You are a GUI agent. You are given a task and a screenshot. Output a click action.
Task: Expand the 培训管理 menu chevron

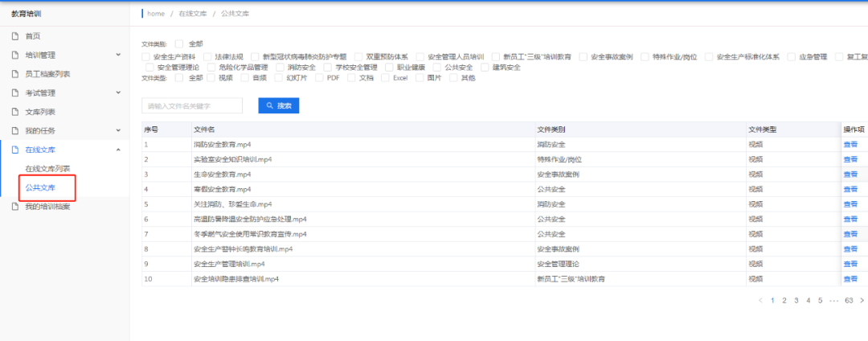point(118,55)
